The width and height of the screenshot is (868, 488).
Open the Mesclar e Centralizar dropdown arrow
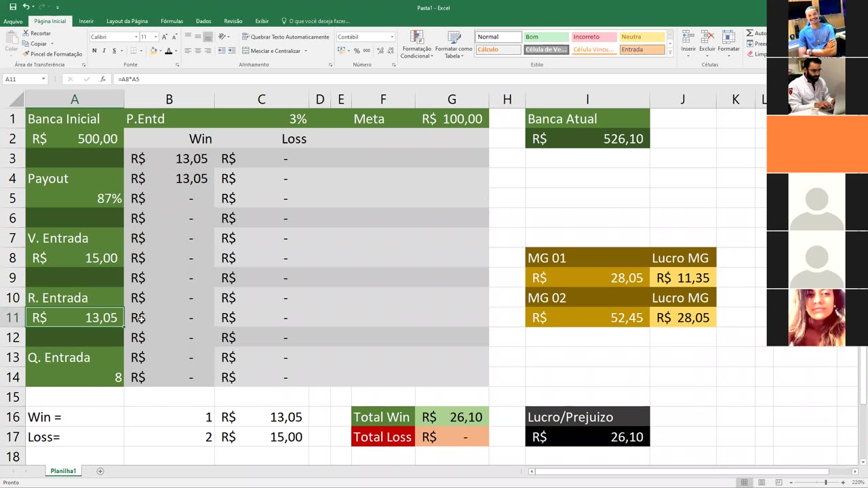point(306,51)
